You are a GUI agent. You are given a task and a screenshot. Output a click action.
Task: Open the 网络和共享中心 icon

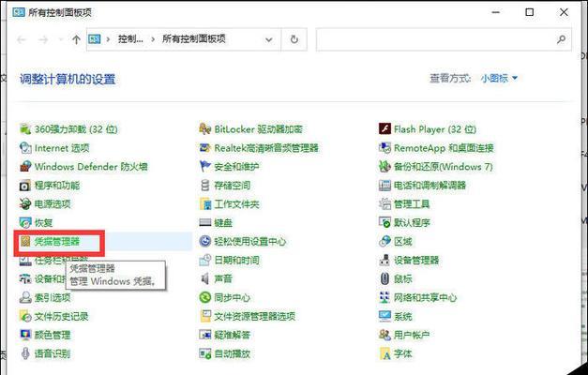[384, 298]
